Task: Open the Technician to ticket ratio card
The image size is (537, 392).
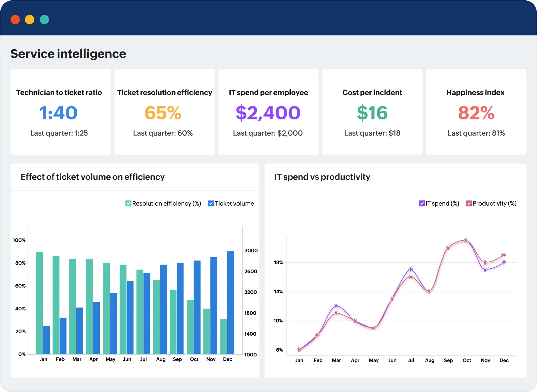Action: [60, 112]
